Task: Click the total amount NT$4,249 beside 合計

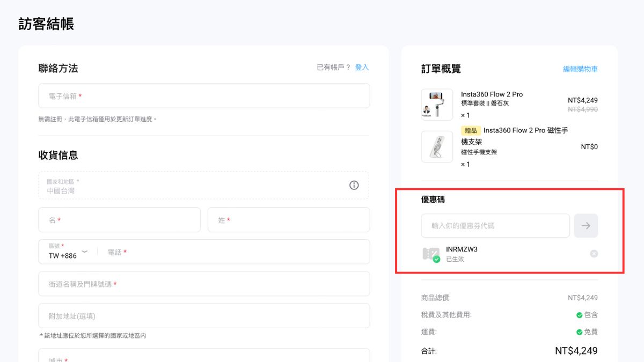Action: [576, 351]
